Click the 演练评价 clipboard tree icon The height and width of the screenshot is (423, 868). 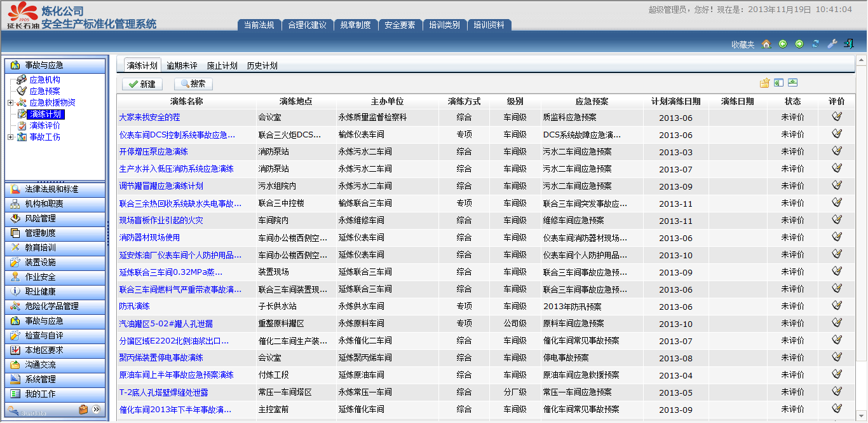click(x=22, y=125)
